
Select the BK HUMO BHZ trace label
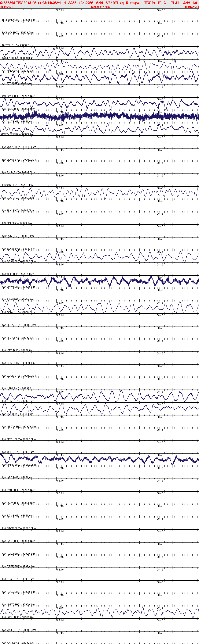[19, 20]
